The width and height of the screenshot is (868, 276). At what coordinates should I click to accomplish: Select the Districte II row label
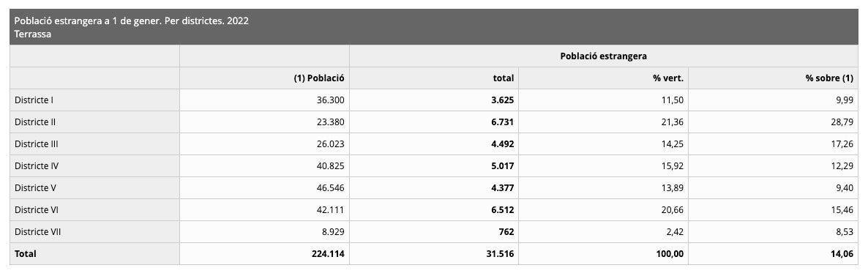35,122
